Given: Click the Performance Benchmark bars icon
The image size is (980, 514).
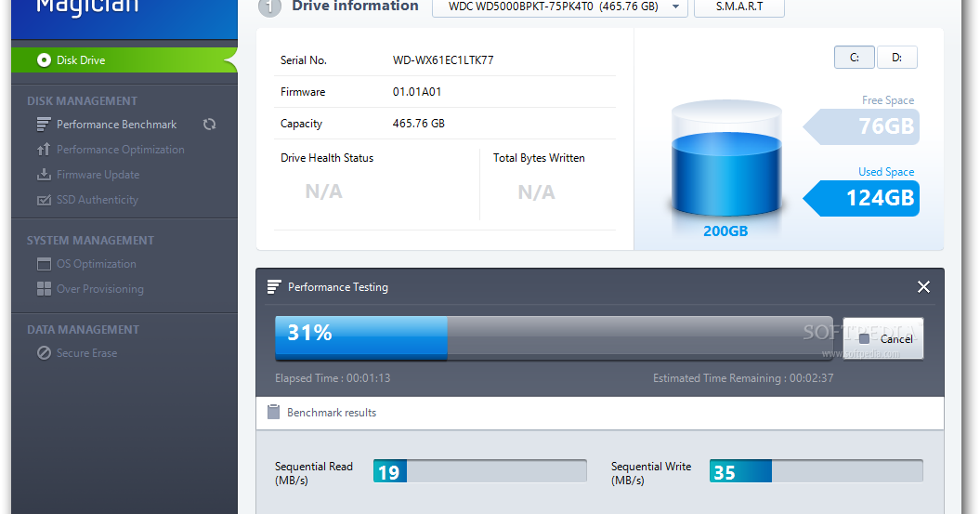Looking at the screenshot, I should (43, 125).
